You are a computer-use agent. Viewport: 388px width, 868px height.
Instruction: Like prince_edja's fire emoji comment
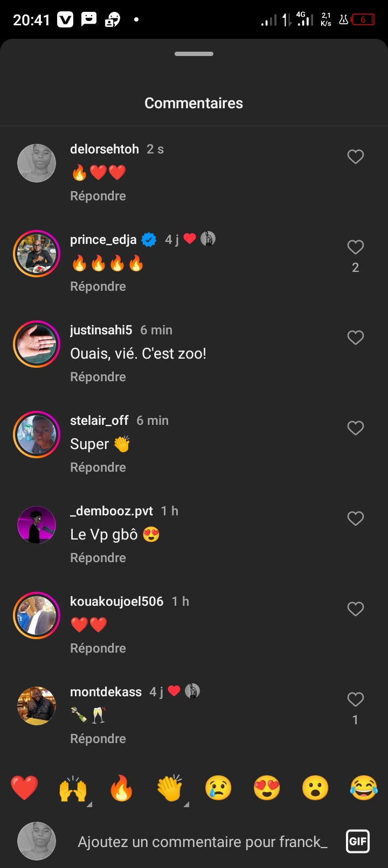pos(355,247)
